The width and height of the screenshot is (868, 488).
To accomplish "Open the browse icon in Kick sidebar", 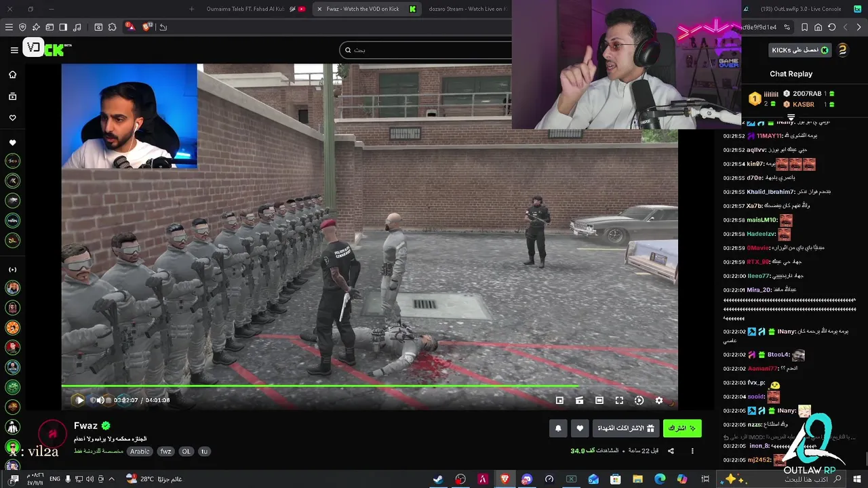I will tap(12, 96).
